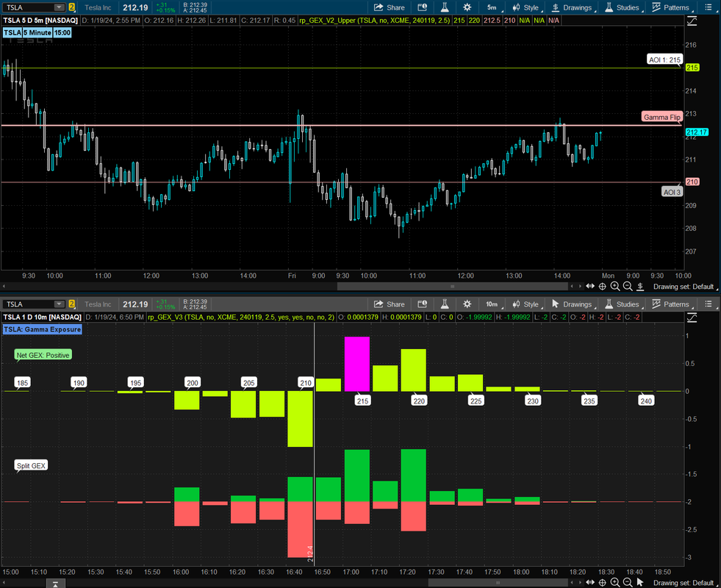The height and width of the screenshot is (588, 721).
Task: Click upper chart price axis scale icon
Action: pos(692,21)
